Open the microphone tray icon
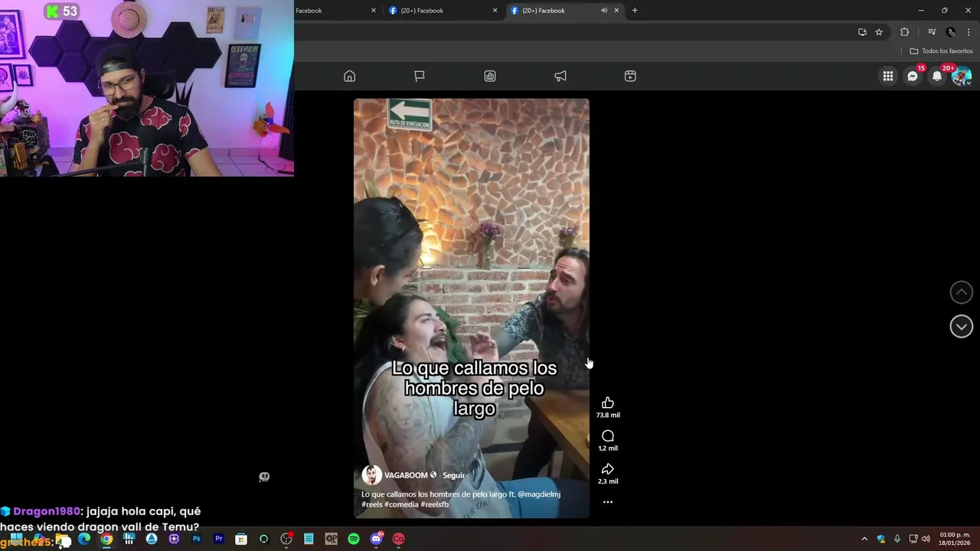980x551 pixels. pyautogui.click(x=897, y=539)
